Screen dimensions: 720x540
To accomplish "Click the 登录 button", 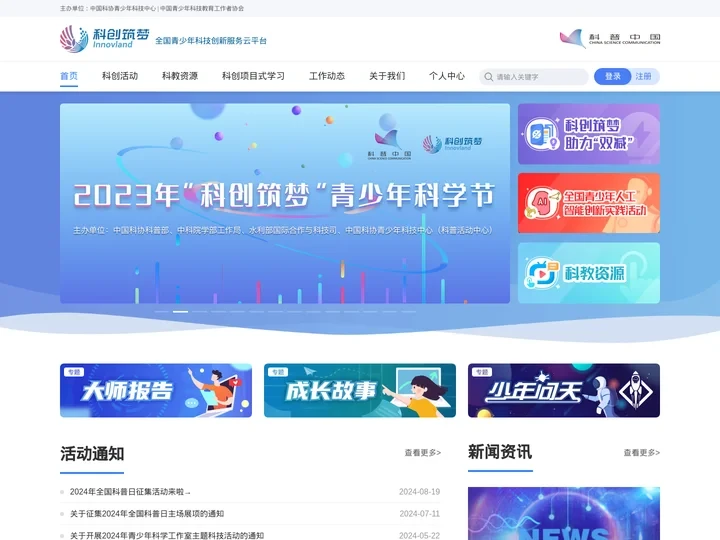I will (x=613, y=76).
